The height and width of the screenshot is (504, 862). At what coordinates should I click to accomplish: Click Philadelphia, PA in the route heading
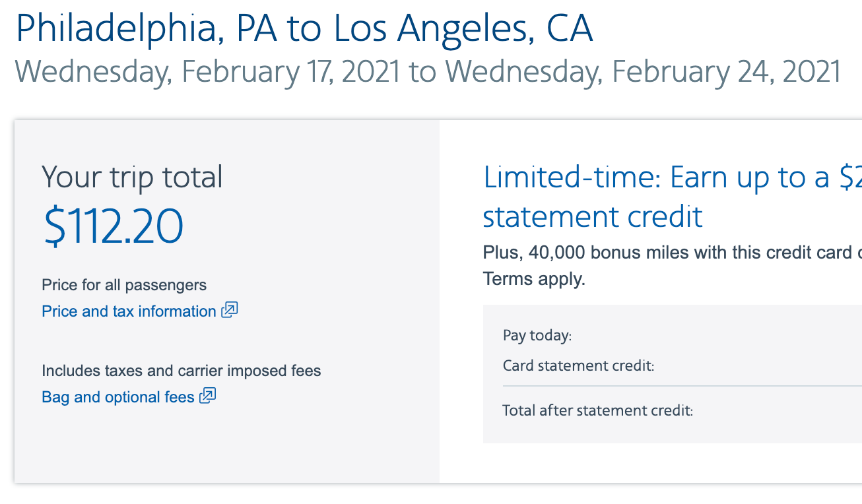(141, 30)
